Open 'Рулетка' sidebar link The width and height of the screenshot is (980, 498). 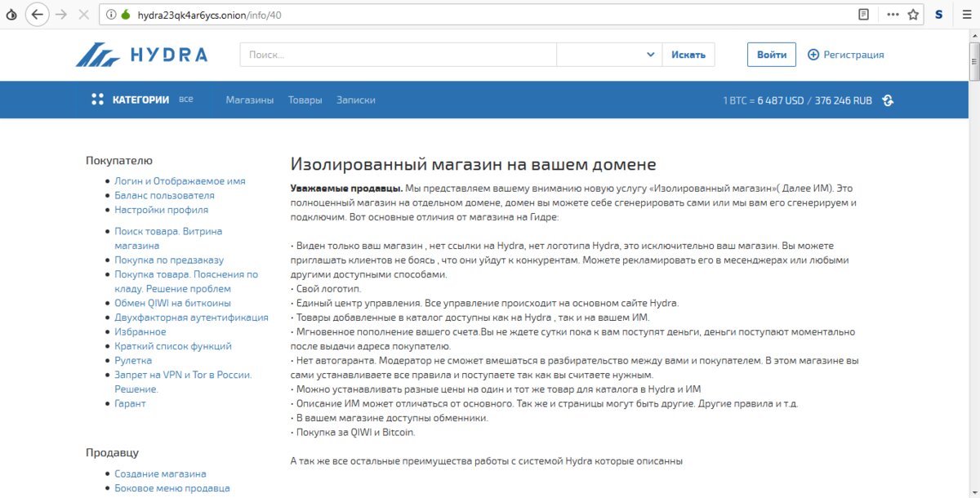pyautogui.click(x=133, y=360)
